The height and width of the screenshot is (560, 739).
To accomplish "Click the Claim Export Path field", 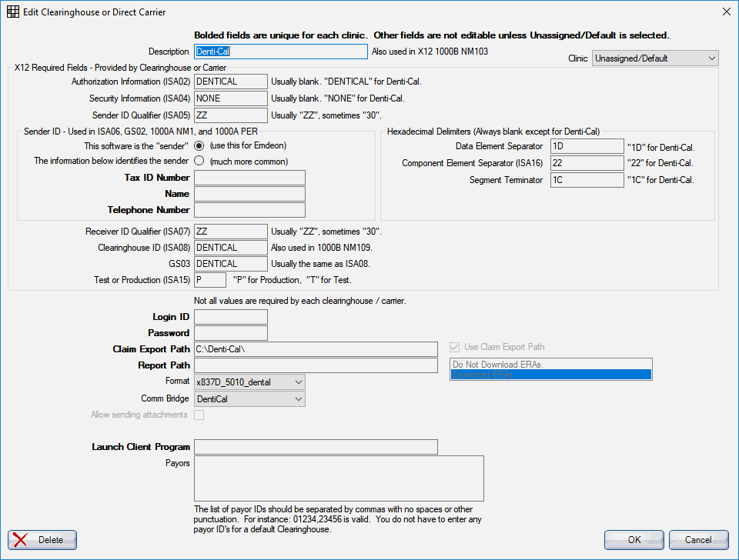I will coord(316,349).
